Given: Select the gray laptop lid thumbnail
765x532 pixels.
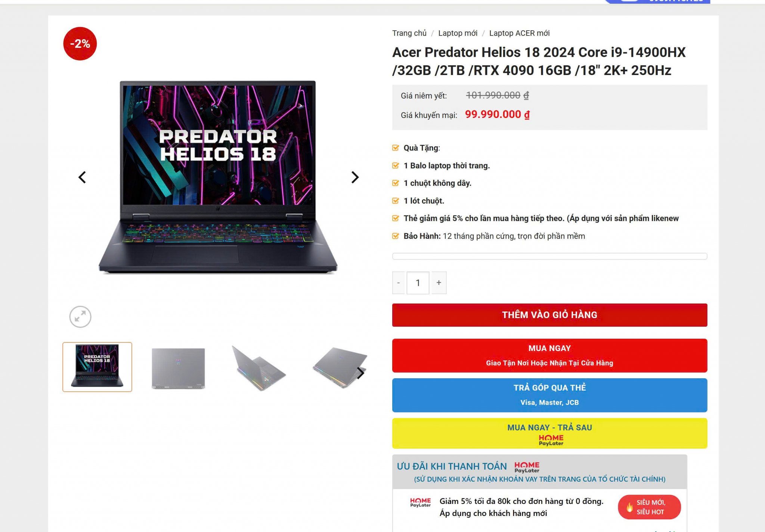Looking at the screenshot, I should tap(179, 368).
